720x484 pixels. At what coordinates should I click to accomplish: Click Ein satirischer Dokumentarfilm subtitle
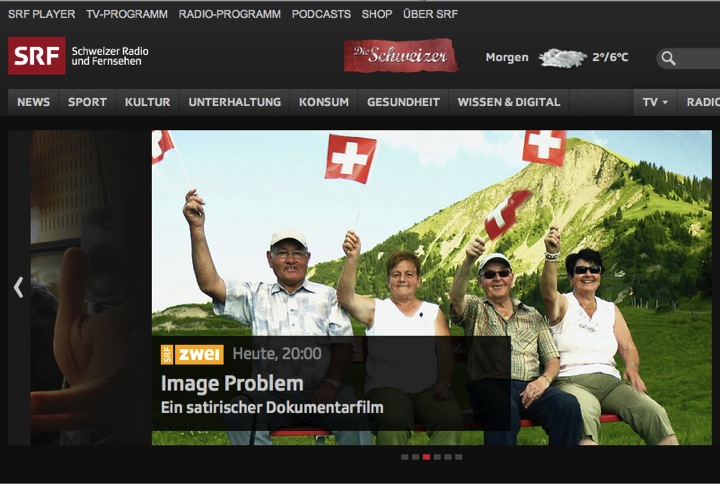272,407
